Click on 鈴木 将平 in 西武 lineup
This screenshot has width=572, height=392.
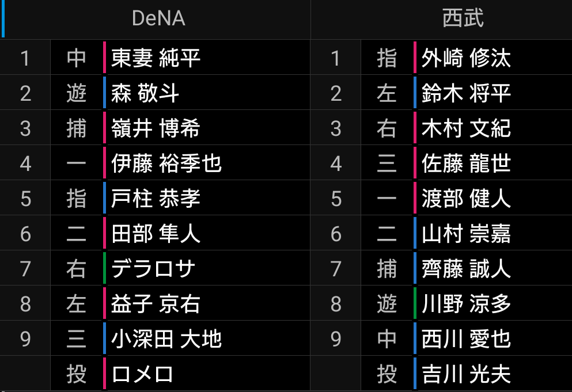[x=466, y=93]
